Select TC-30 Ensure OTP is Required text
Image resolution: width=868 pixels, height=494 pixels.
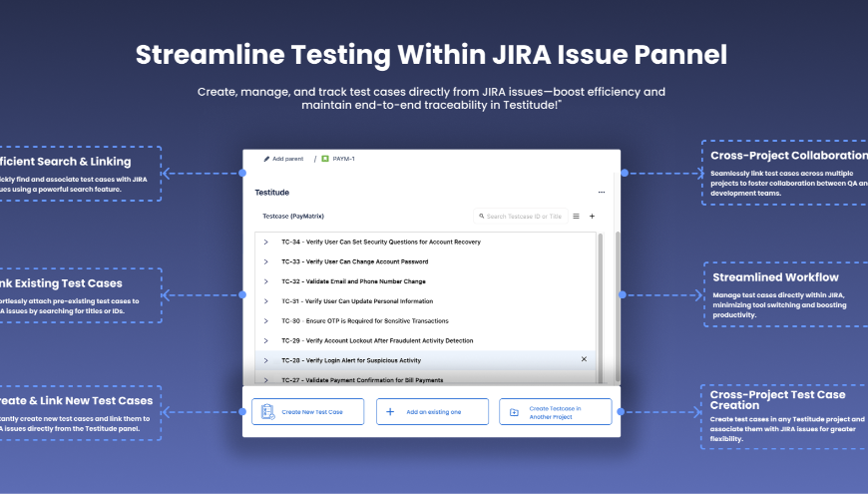tap(365, 321)
